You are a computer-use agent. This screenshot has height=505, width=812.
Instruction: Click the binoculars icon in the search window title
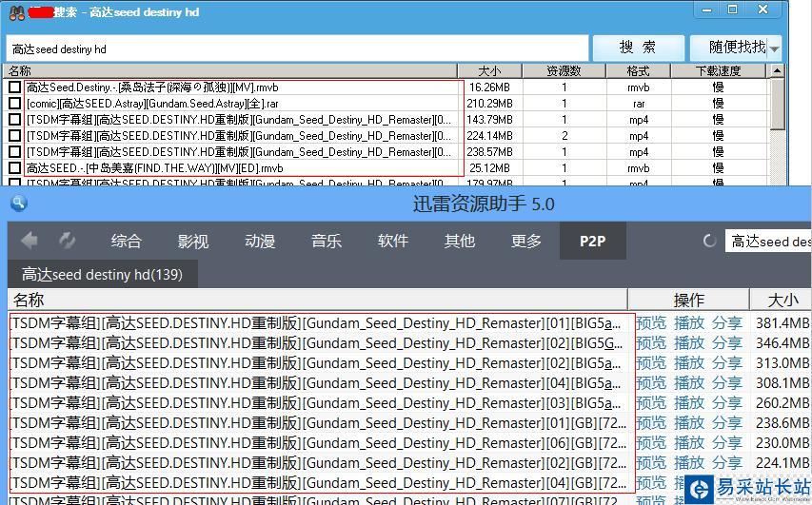click(16, 12)
